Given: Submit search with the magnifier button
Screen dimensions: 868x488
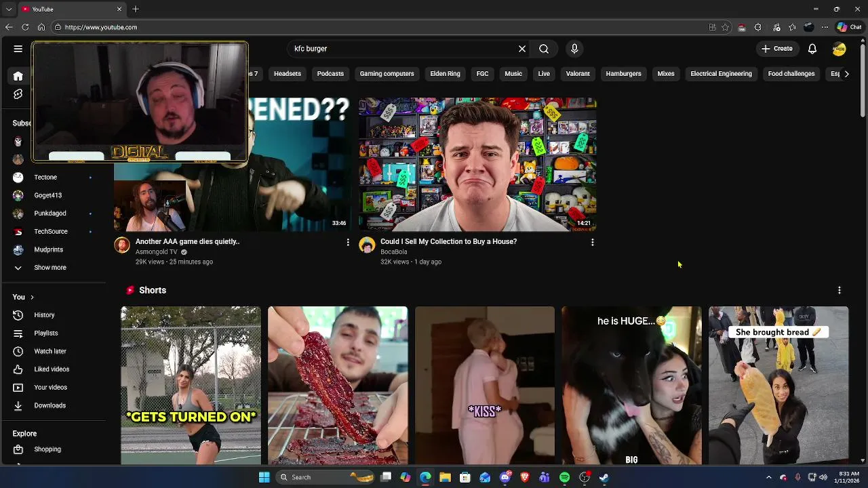Looking at the screenshot, I should [x=544, y=49].
